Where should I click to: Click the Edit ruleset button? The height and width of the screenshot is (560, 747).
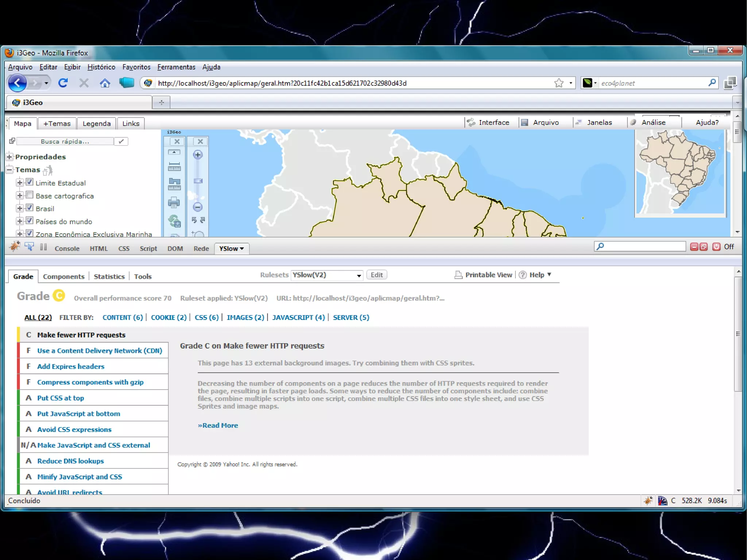click(x=376, y=275)
